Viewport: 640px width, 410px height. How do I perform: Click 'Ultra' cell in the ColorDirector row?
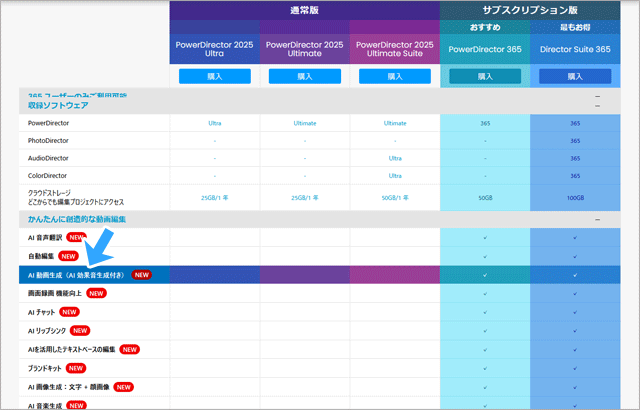(x=395, y=176)
